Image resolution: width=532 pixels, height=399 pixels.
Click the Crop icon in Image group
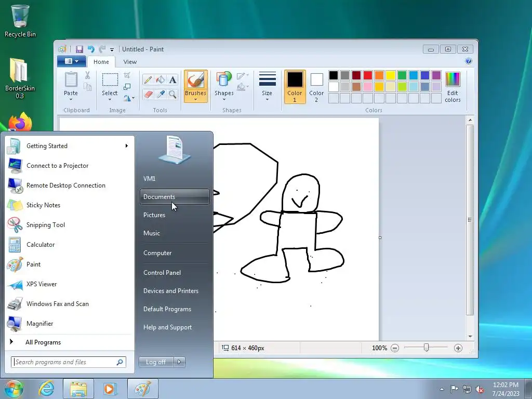click(127, 75)
